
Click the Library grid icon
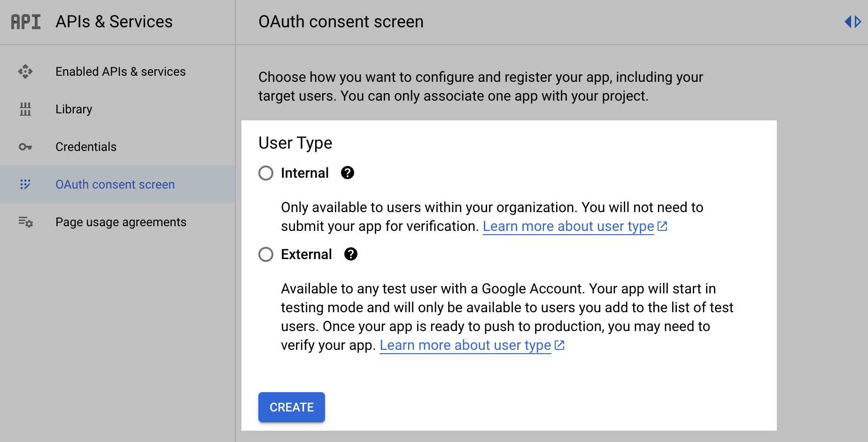pos(25,109)
